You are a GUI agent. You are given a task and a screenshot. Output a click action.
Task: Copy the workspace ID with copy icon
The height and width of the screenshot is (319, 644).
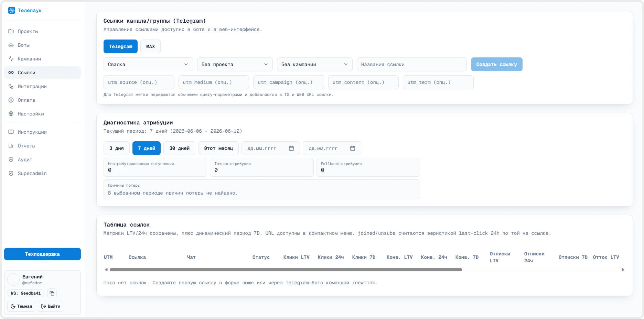click(52, 293)
